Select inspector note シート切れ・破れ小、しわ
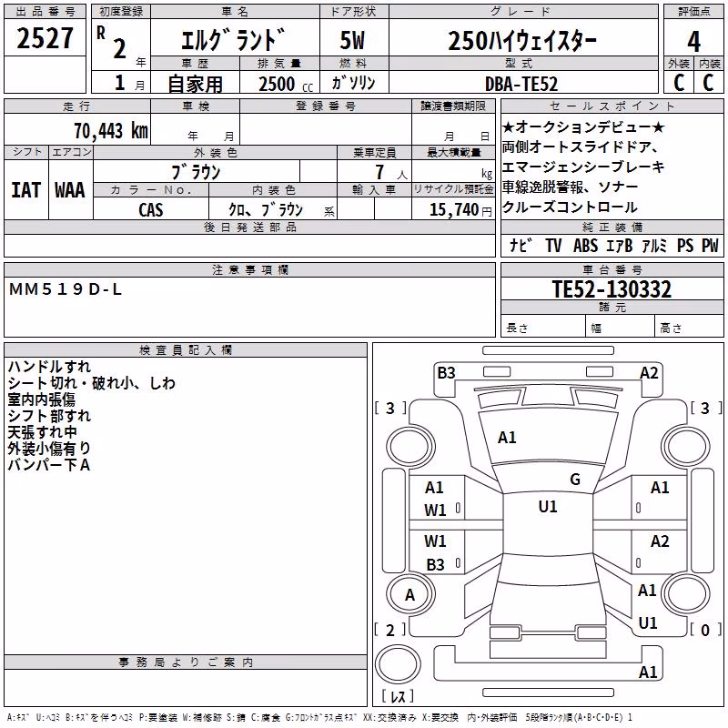 point(92,383)
